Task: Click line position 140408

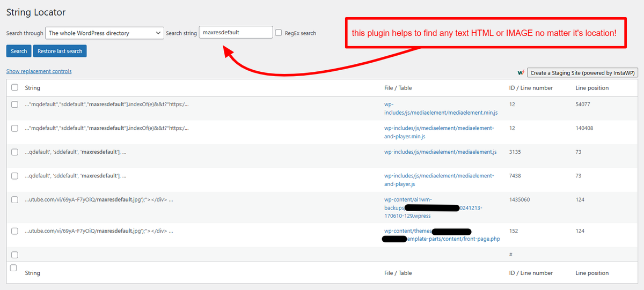Action: click(x=584, y=128)
